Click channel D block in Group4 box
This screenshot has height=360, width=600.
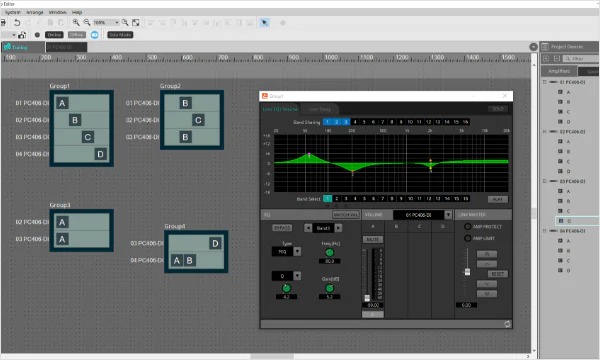coord(215,243)
